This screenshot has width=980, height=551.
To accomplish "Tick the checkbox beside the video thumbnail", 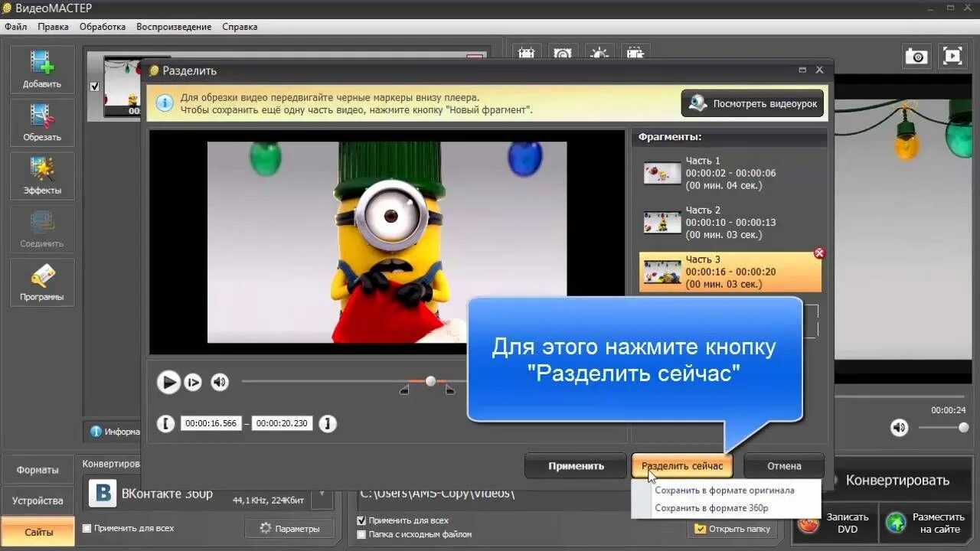I will [95, 86].
